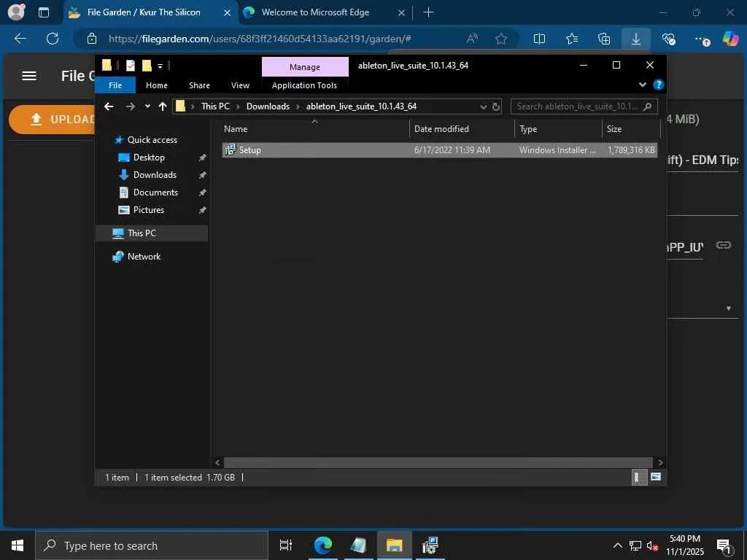Select the Setup installer file
This screenshot has width=747, height=560.
pyautogui.click(x=440, y=150)
